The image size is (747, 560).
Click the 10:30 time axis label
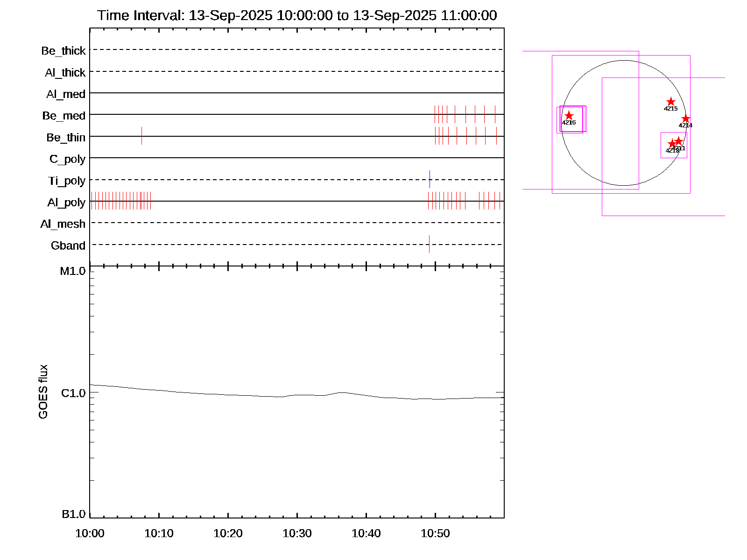click(297, 533)
